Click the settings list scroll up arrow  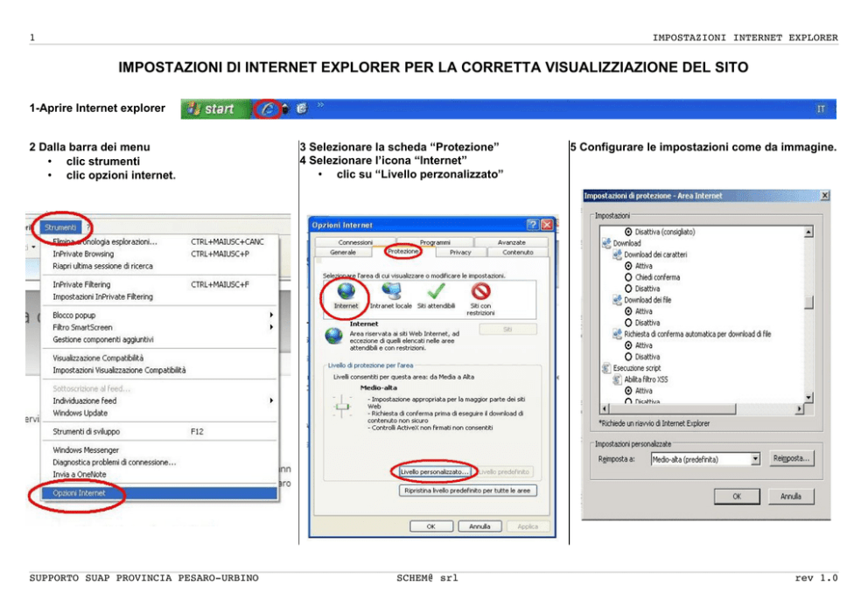pyautogui.click(x=808, y=233)
